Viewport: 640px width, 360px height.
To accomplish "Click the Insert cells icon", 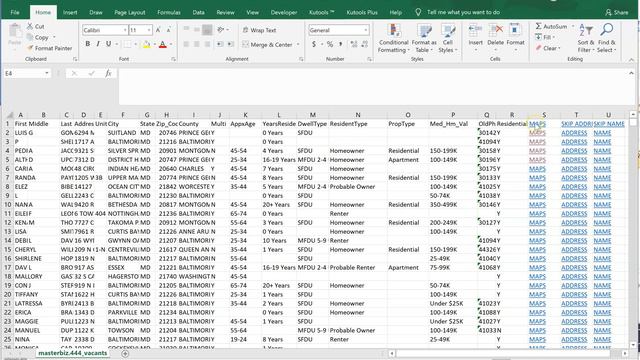I will [476, 31].
